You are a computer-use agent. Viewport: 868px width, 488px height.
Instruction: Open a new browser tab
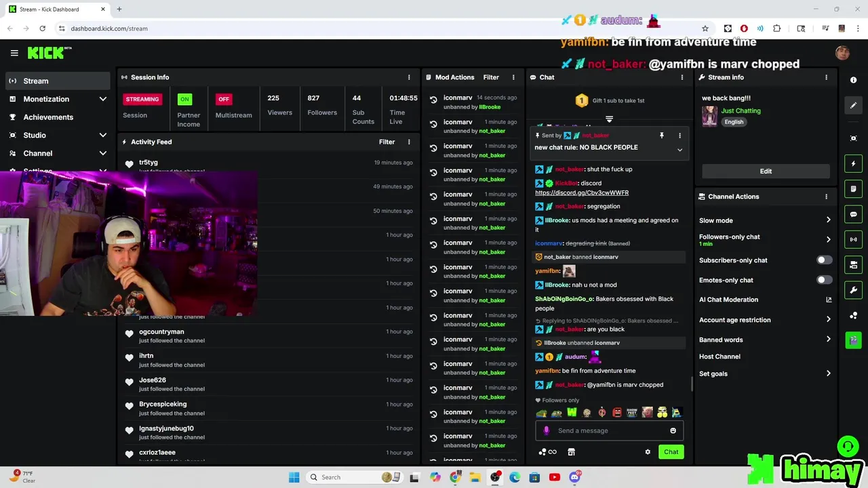pyautogui.click(x=119, y=9)
